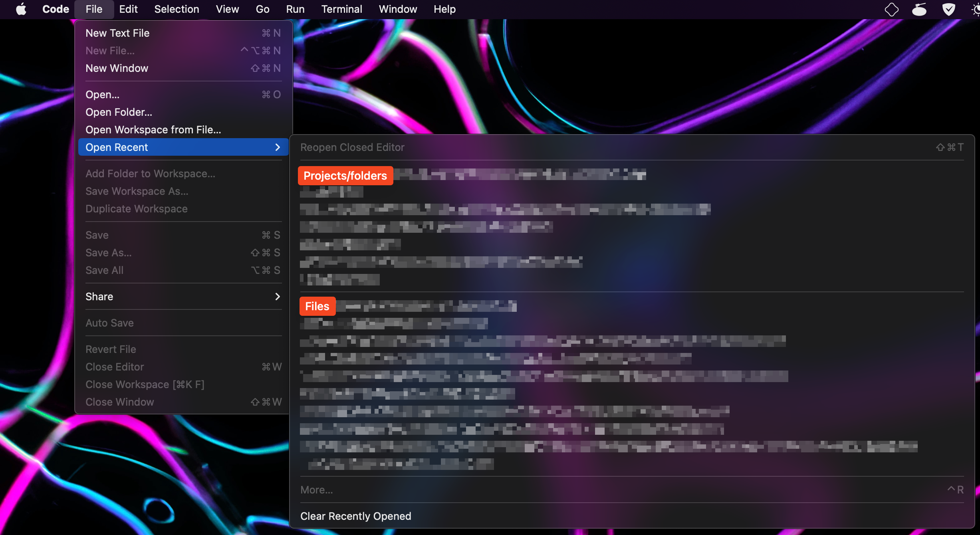Choose Save Workspace As
This screenshot has height=535, width=980.
(x=137, y=191)
